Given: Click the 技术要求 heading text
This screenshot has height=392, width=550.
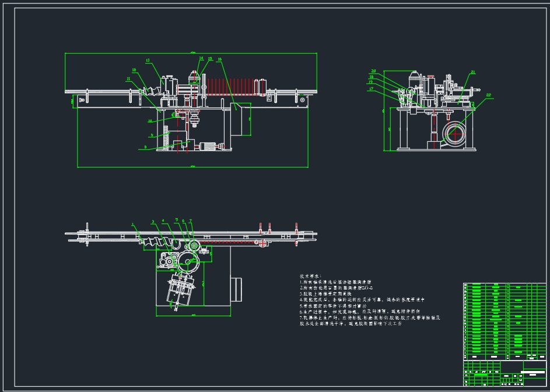Looking at the screenshot, I should pyautogui.click(x=310, y=276).
